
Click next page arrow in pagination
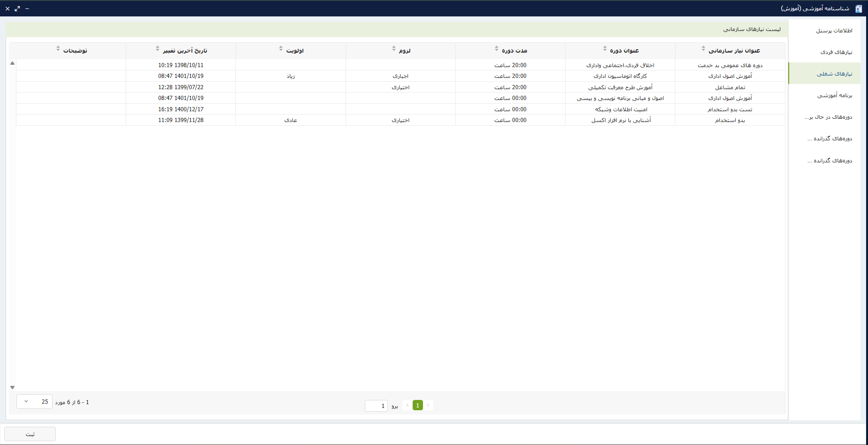point(408,405)
